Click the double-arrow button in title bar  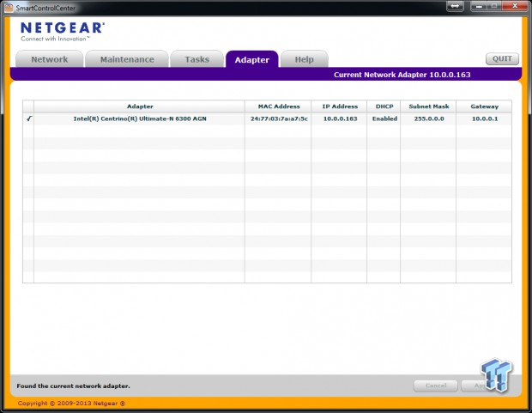[455, 6]
